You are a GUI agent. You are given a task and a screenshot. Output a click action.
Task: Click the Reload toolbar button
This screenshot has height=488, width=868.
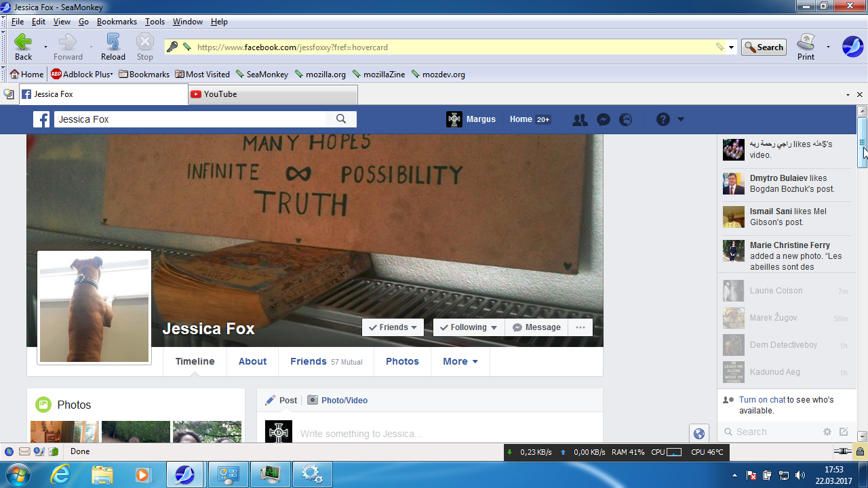click(113, 47)
